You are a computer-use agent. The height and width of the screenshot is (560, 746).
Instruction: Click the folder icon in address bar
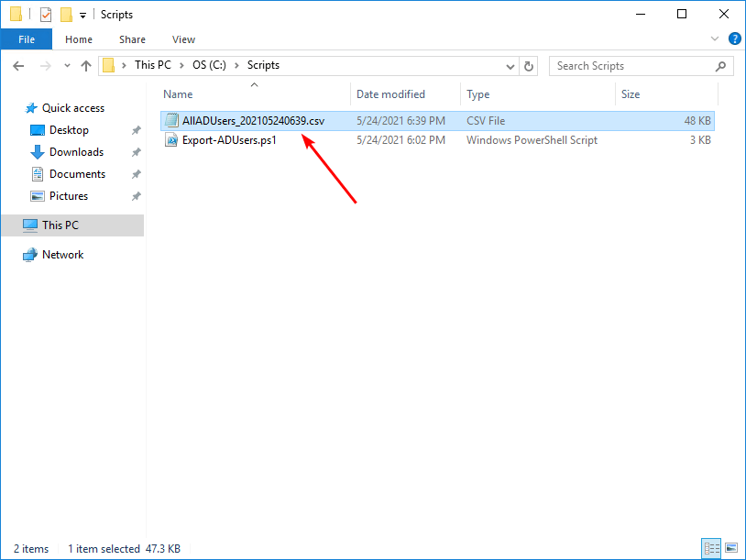click(108, 66)
